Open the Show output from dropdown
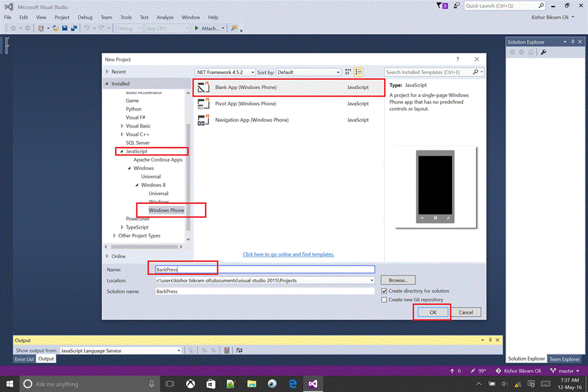This screenshot has width=588, height=392. click(x=121, y=350)
